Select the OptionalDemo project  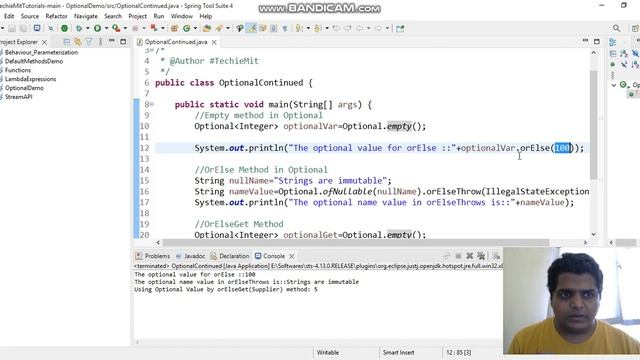tap(24, 88)
